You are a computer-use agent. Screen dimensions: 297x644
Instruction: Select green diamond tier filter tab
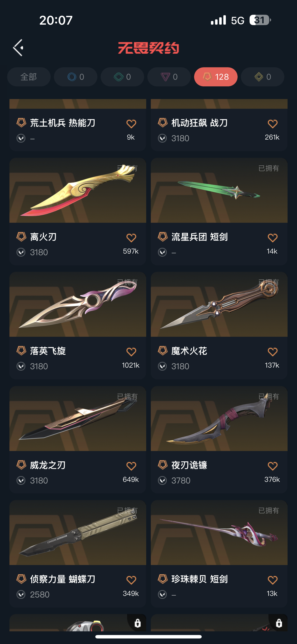coord(122,77)
